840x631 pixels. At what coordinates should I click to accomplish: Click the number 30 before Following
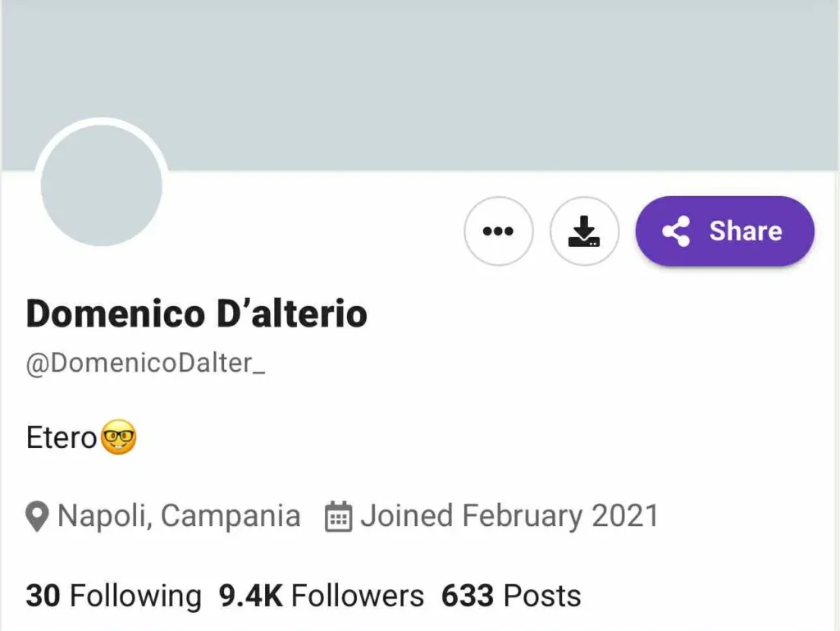[x=43, y=596]
